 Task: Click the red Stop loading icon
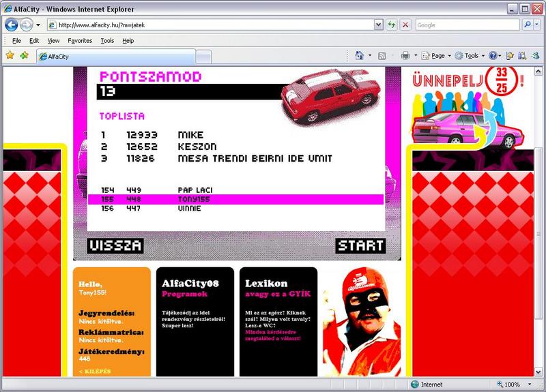click(x=405, y=25)
